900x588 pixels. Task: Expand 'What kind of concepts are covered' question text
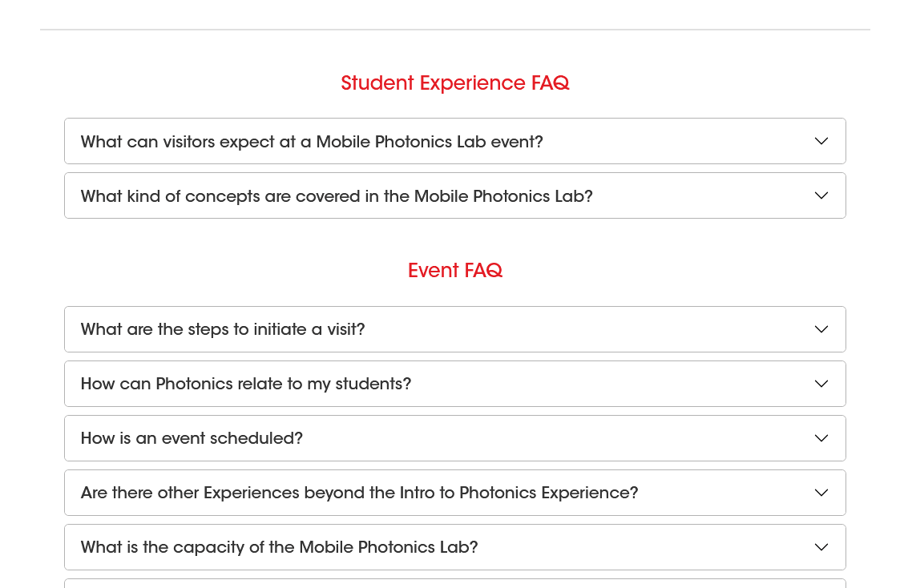pos(337,196)
